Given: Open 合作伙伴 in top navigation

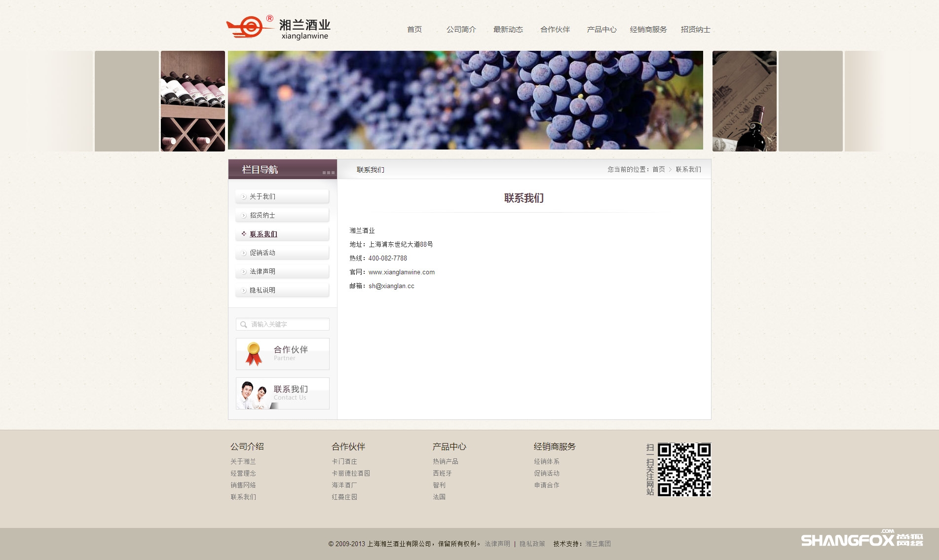Looking at the screenshot, I should 555,30.
